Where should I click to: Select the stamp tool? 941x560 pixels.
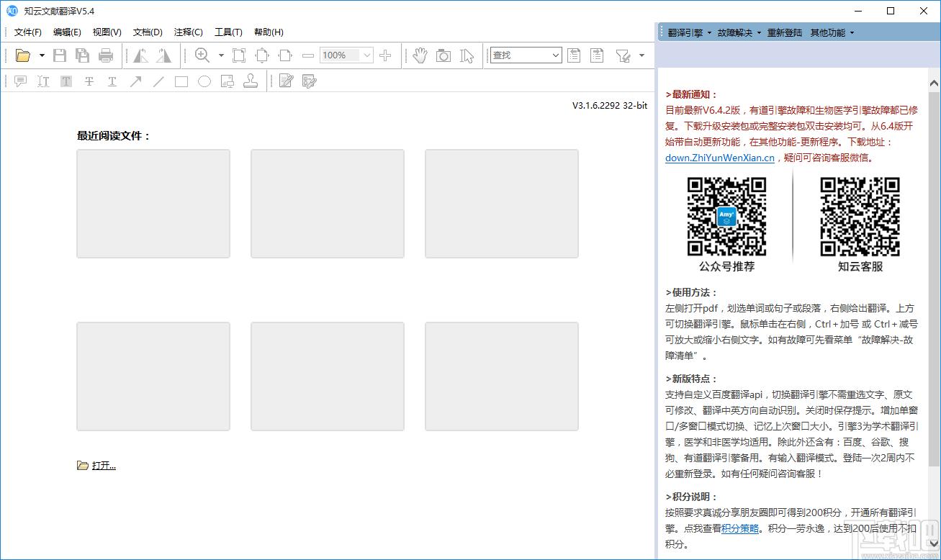(251, 81)
